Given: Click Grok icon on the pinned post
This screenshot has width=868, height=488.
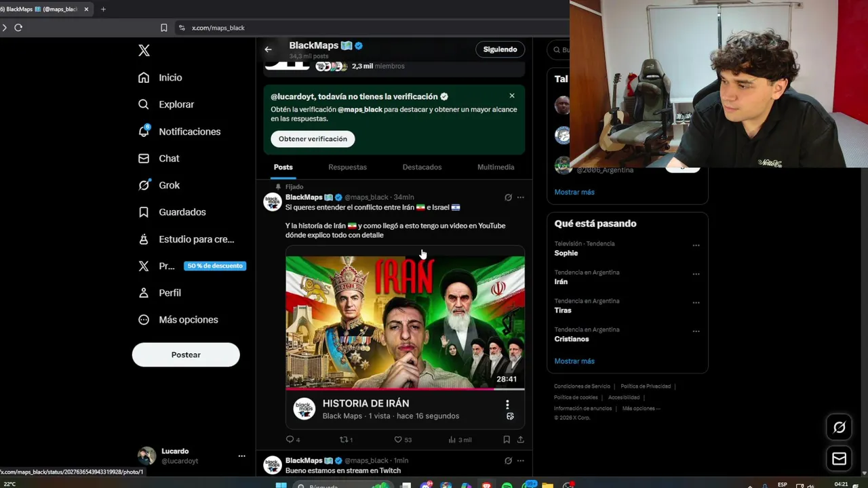Looking at the screenshot, I should point(508,197).
